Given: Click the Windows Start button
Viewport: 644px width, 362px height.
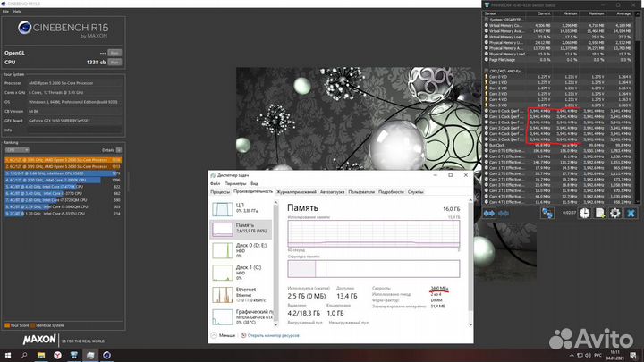Looking at the screenshot, I should coord(7,354).
